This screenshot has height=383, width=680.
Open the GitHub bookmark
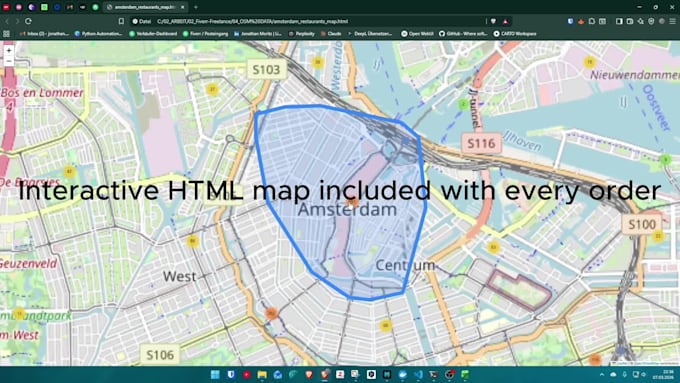click(x=463, y=33)
